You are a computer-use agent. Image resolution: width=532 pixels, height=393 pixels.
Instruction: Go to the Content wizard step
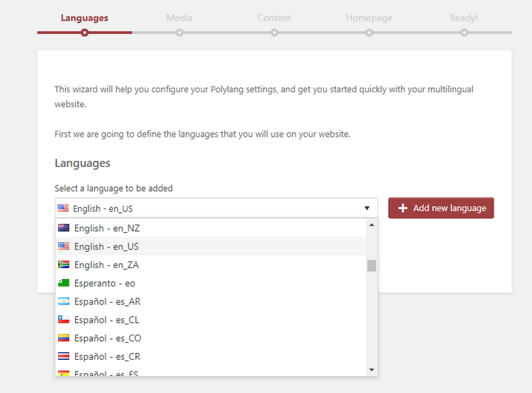point(274,18)
